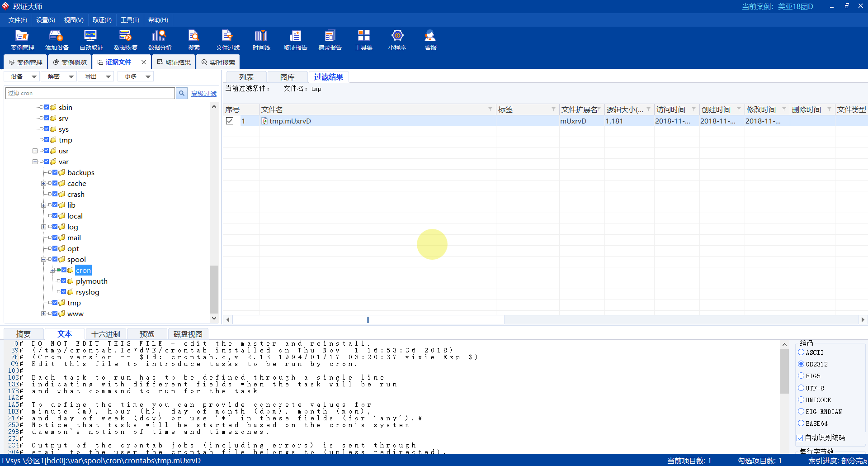Expand the cache folder node
Image resolution: width=868 pixels, height=466 pixels.
[x=43, y=183]
